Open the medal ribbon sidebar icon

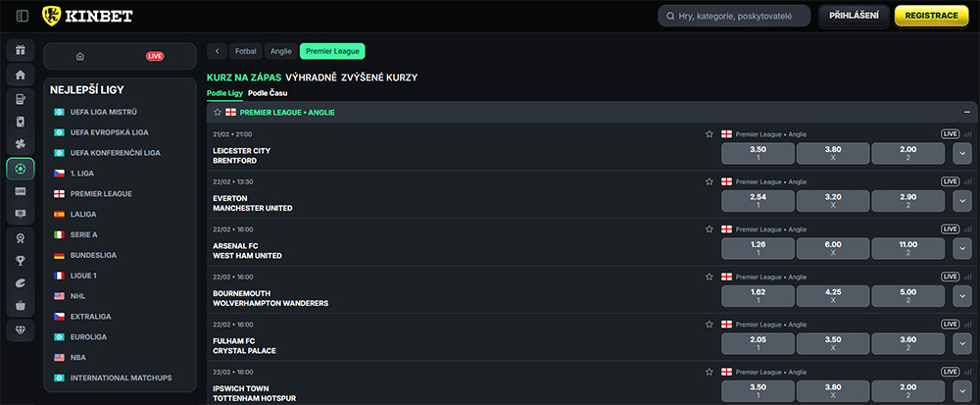pyautogui.click(x=21, y=238)
